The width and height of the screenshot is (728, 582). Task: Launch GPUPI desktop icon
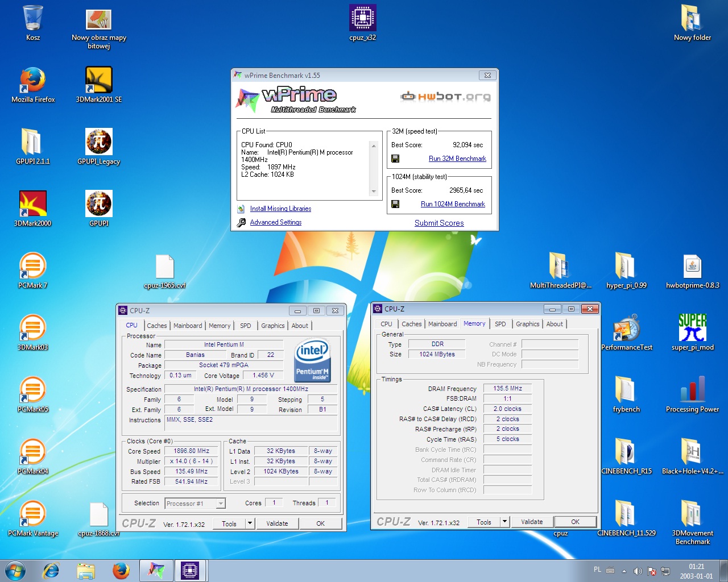point(99,209)
